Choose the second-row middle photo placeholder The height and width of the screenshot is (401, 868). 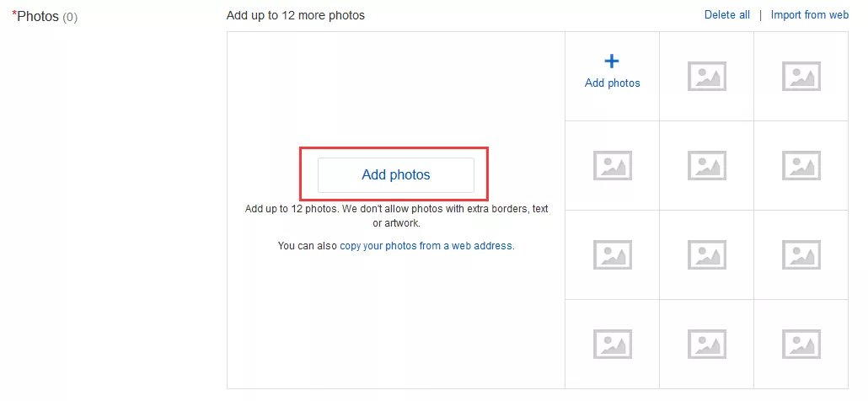[707, 165]
